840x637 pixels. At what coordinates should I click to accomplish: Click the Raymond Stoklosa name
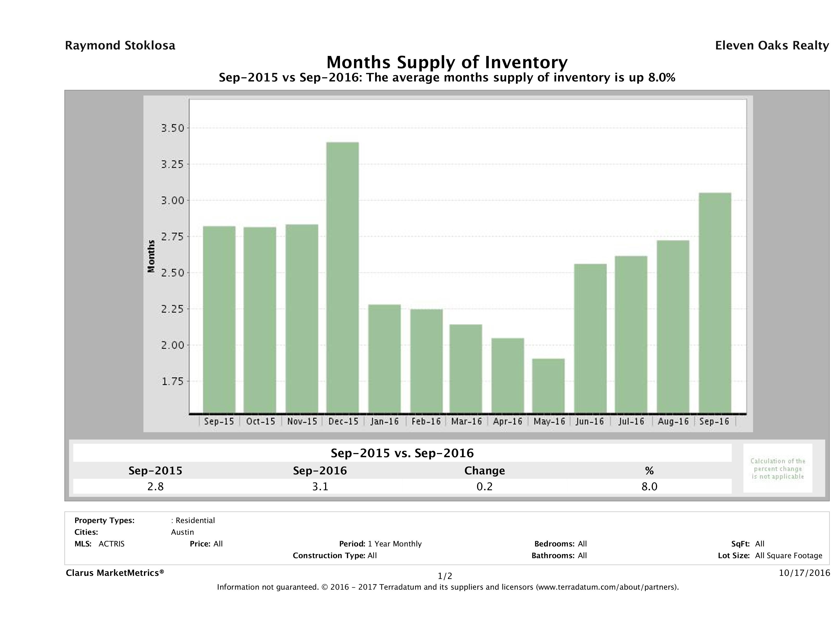[120, 46]
